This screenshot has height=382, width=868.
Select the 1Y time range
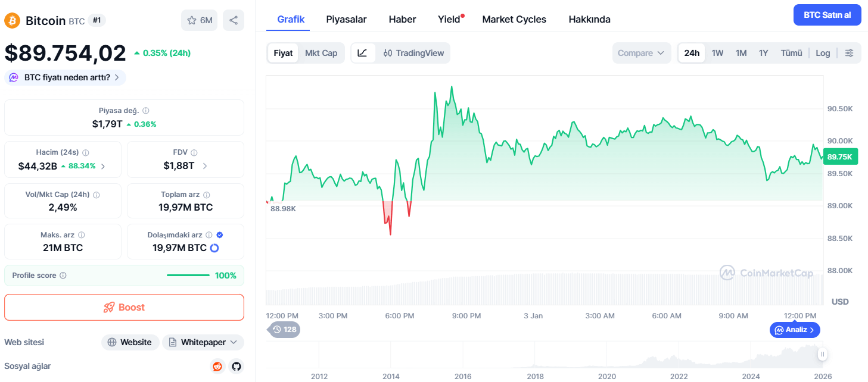tap(763, 53)
